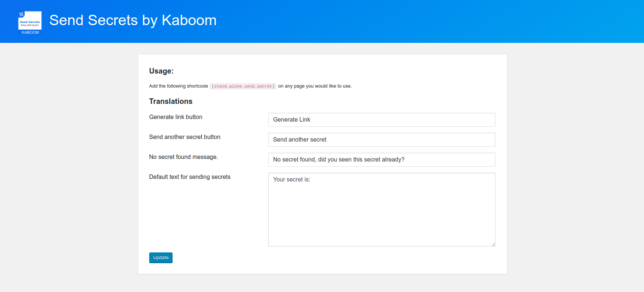
Task: Click inside the Your secret is textarea
Action: tap(382, 210)
